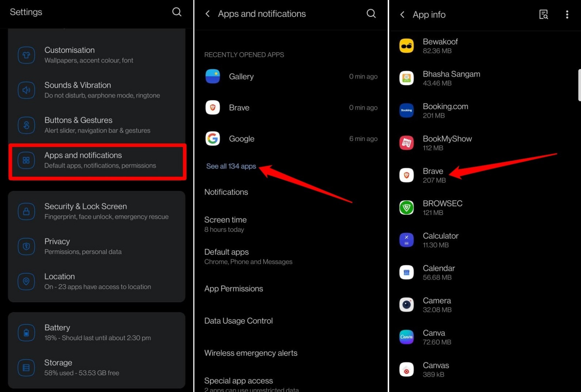Tap the Security & Lock Screen padlock icon

(x=26, y=211)
